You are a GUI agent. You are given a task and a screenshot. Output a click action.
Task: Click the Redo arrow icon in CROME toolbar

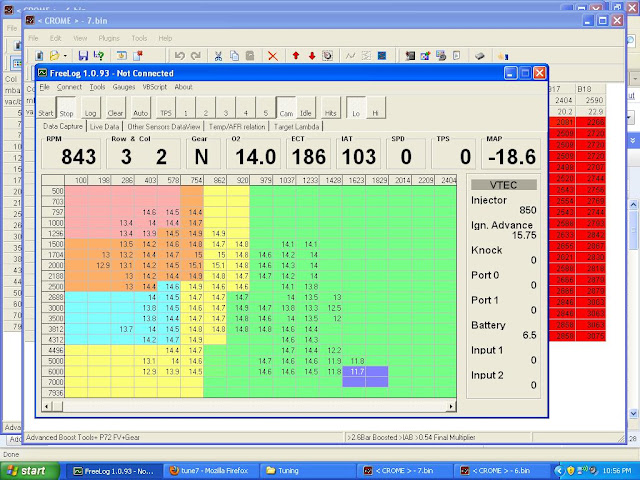coord(196,55)
